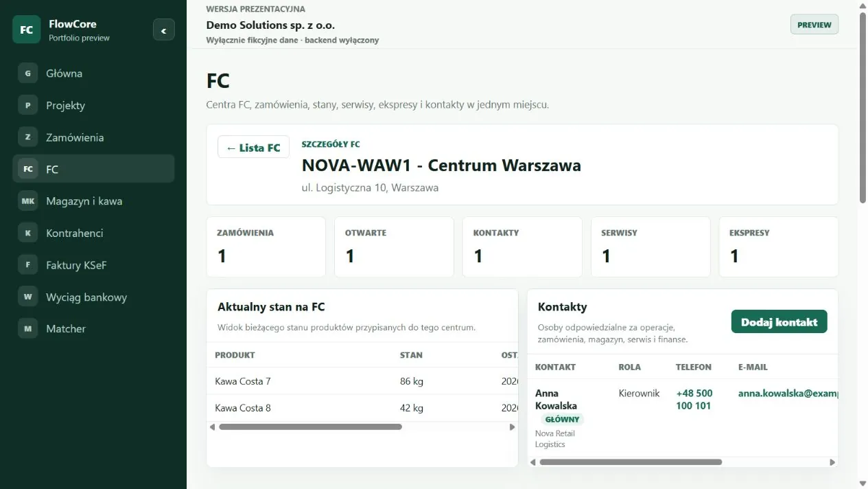Click the 42 kg stock value

[412, 408]
